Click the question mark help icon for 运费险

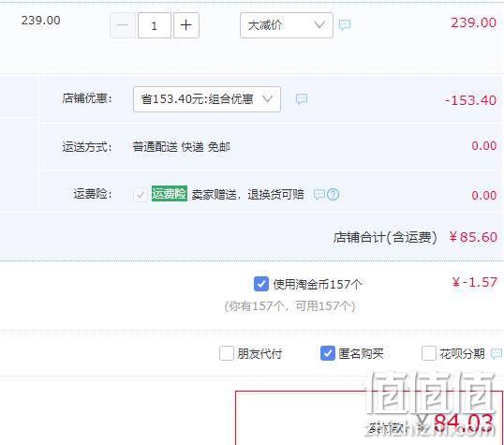click(333, 195)
